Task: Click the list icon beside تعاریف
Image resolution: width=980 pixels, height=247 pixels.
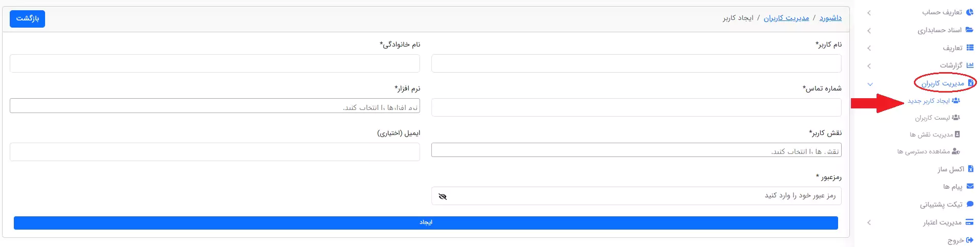Action: 969,48
